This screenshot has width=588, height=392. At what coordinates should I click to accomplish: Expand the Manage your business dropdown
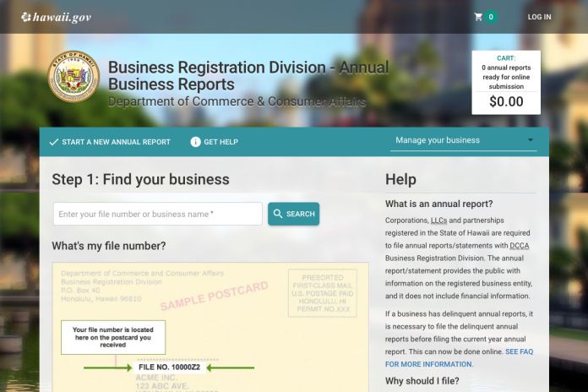pos(464,140)
